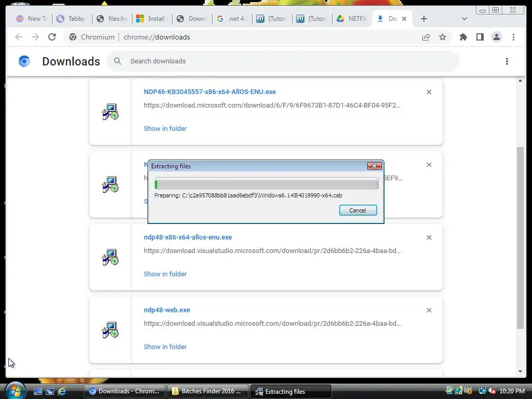
Task: Open ndp48-web.exe link
Action: (167, 310)
